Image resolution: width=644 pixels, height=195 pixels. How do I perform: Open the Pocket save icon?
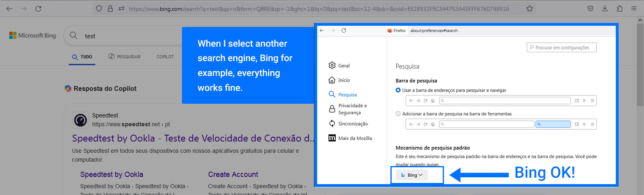590,8
